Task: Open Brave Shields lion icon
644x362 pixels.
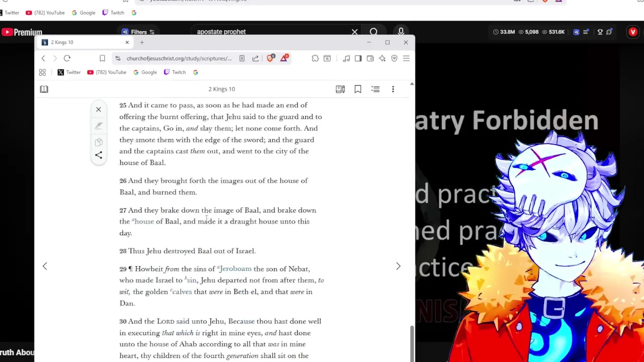Action: pos(271,58)
